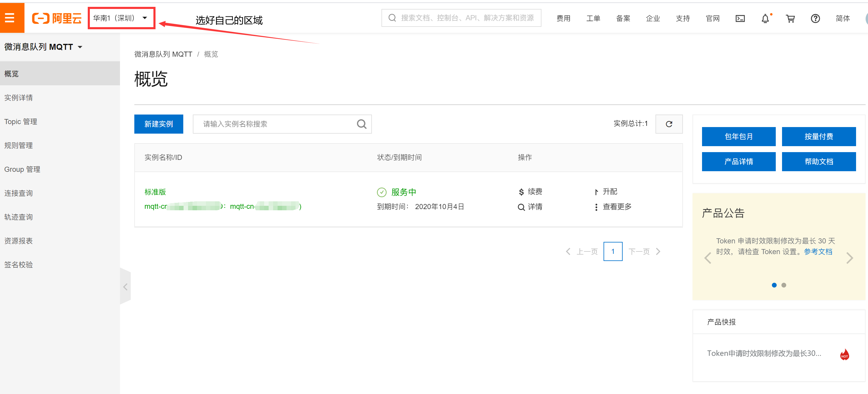Show previous announcement with left chevron
The width and height of the screenshot is (868, 394).
pos(708,258)
